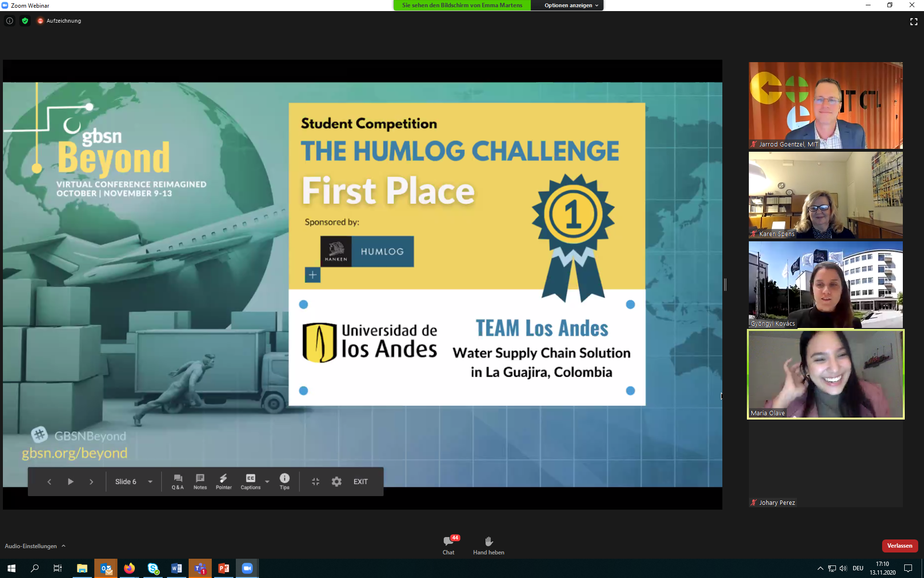The height and width of the screenshot is (578, 924).
Task: Click the green encryption shield icon
Action: click(x=25, y=21)
